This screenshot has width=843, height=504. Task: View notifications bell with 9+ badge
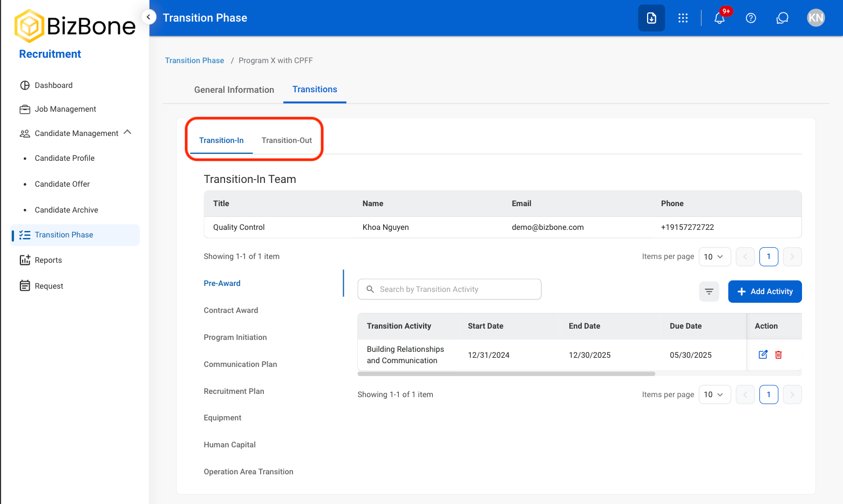[x=719, y=18]
